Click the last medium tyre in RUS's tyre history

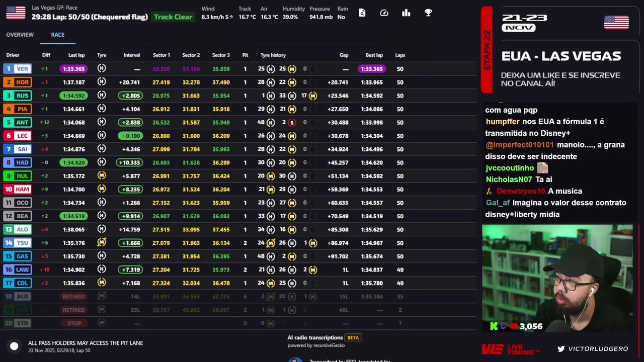tap(313, 96)
